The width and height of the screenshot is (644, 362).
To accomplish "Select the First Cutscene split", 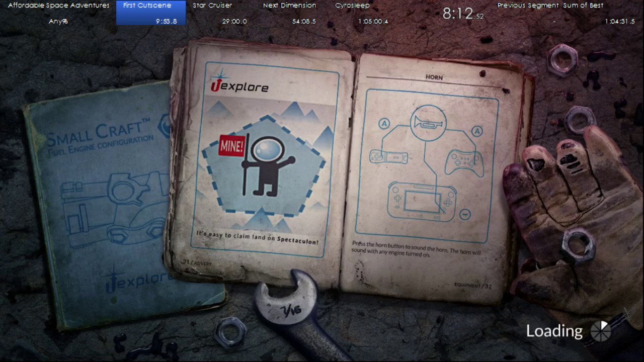I will click(151, 13).
